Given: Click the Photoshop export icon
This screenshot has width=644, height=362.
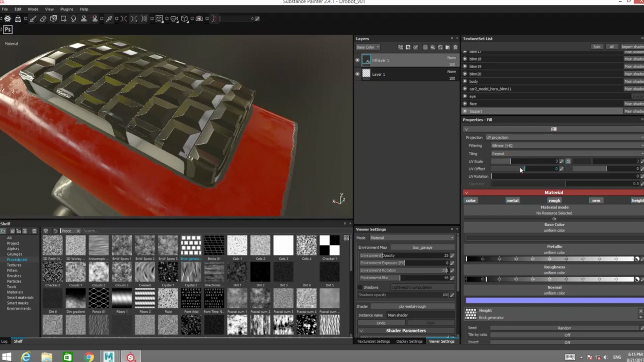Looking at the screenshot, I should tap(8, 30).
